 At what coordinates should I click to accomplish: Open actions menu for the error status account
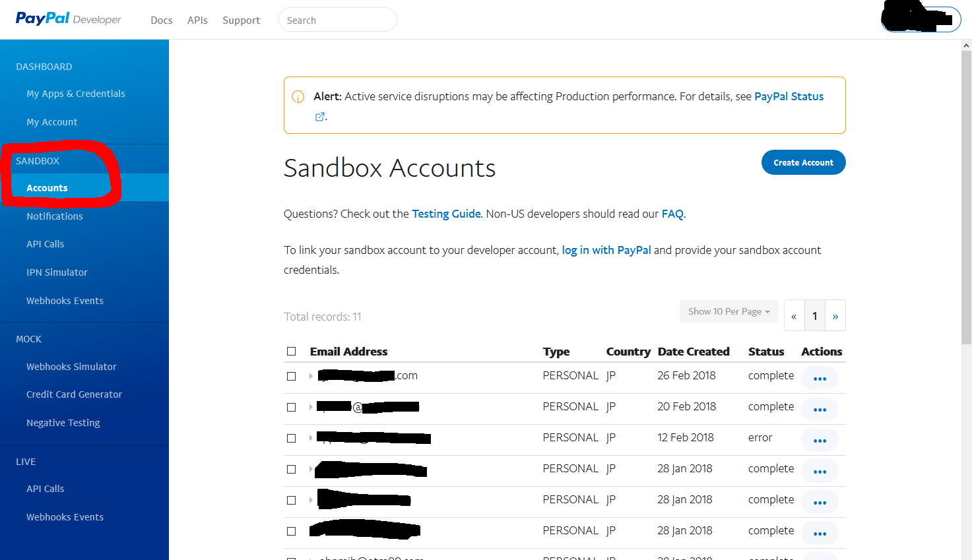point(820,441)
